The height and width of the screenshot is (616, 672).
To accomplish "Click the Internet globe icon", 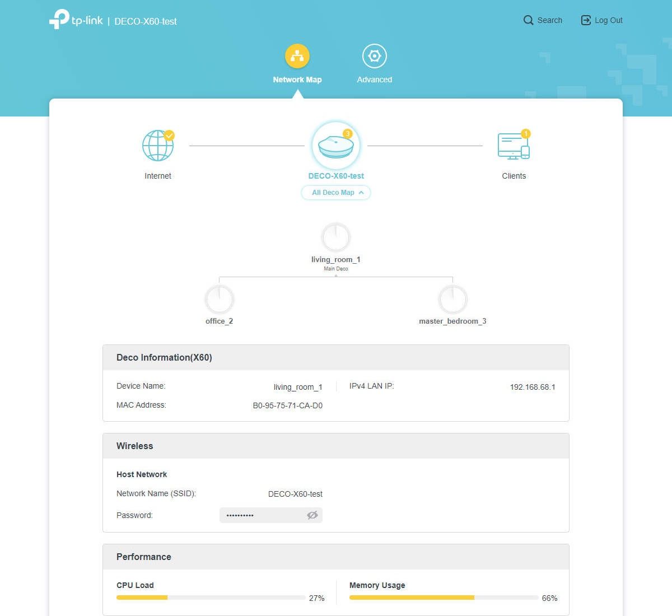I will click(x=158, y=146).
